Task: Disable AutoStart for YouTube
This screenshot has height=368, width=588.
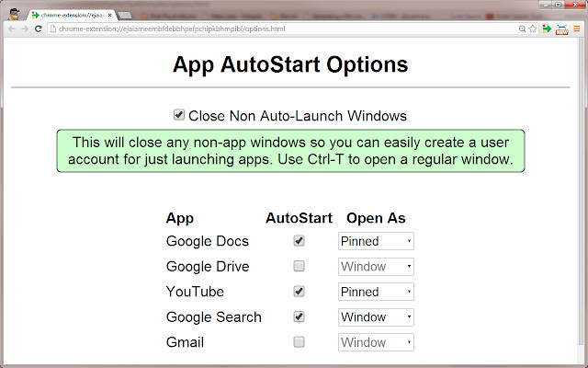Action: [299, 292]
